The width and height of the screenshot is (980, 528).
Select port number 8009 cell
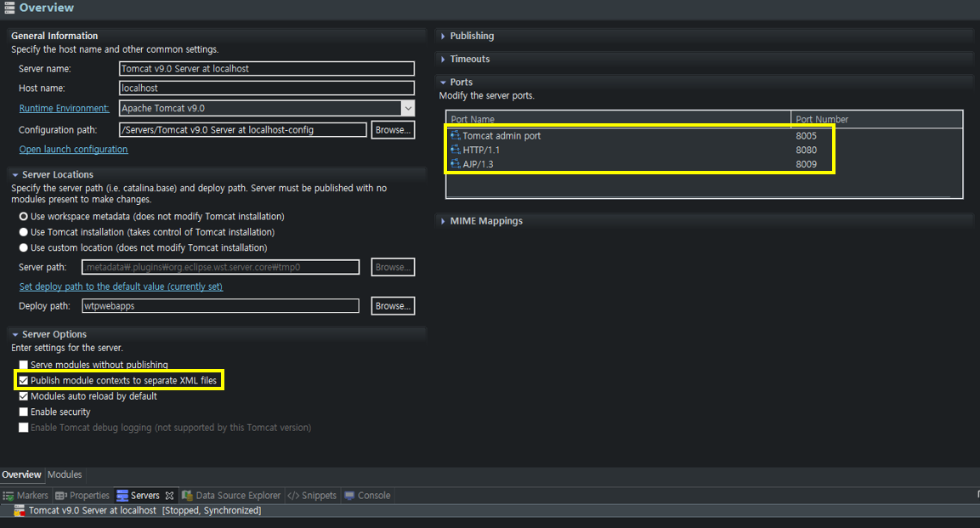pos(807,164)
